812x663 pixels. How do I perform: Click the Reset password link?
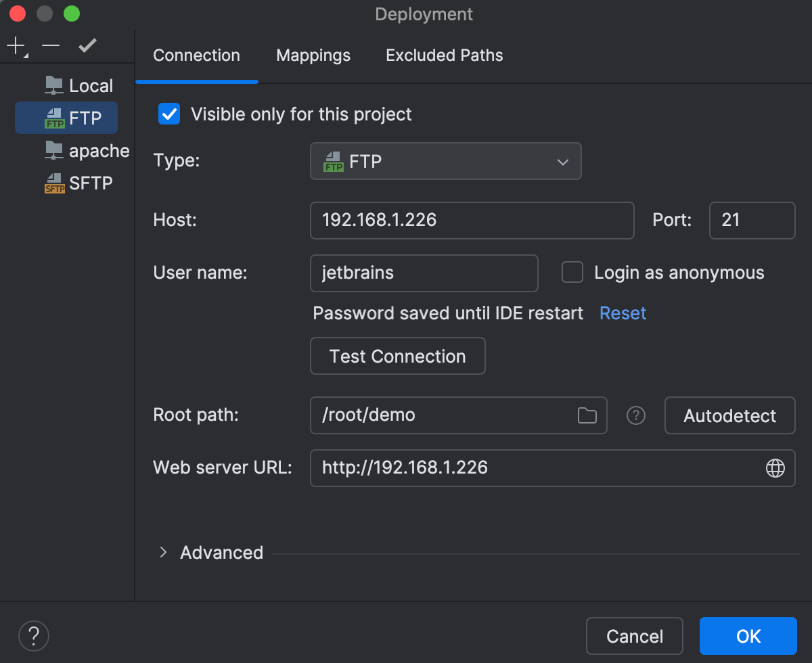point(623,313)
